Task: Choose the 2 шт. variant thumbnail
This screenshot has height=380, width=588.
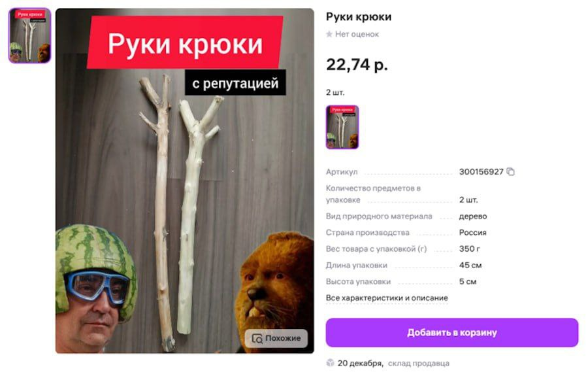Action: (x=342, y=127)
